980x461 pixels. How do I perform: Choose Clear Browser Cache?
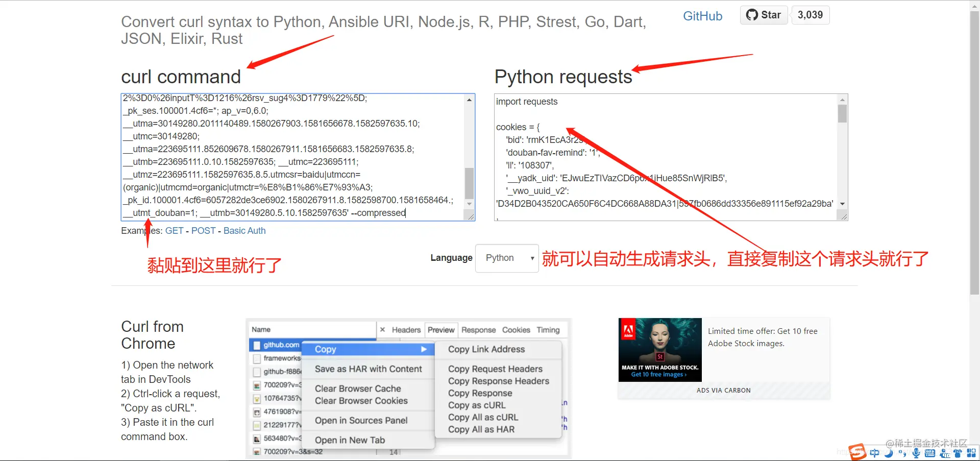pyautogui.click(x=357, y=389)
